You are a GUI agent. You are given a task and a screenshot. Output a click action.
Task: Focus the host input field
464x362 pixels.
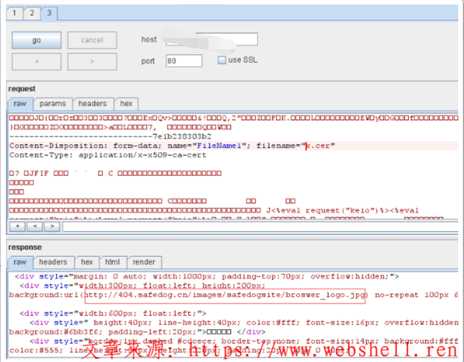click(211, 40)
